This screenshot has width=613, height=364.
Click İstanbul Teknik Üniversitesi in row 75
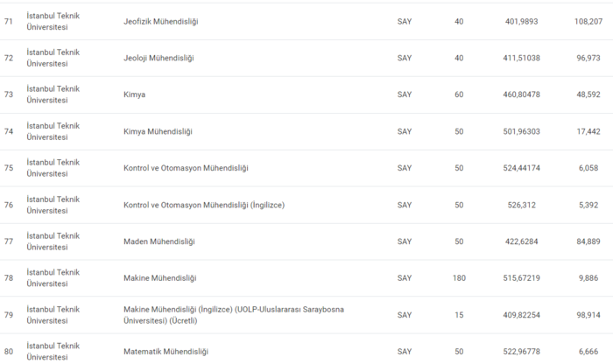click(x=53, y=168)
